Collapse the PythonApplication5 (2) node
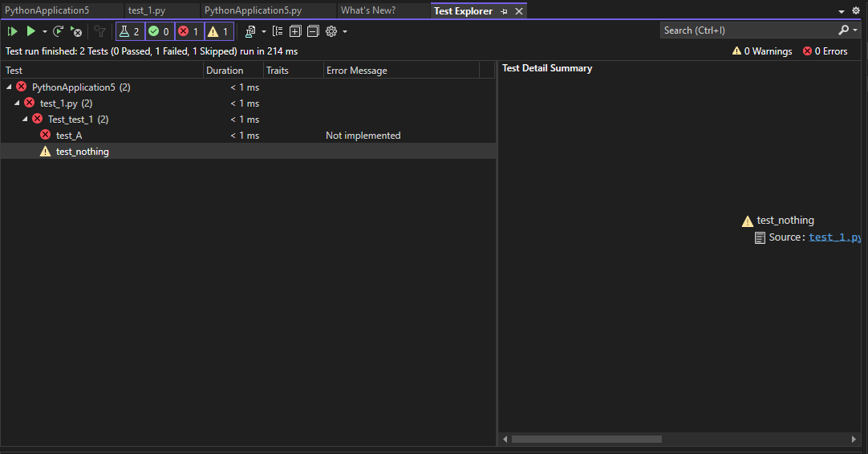Viewport: 868px width, 454px height. click(9, 87)
